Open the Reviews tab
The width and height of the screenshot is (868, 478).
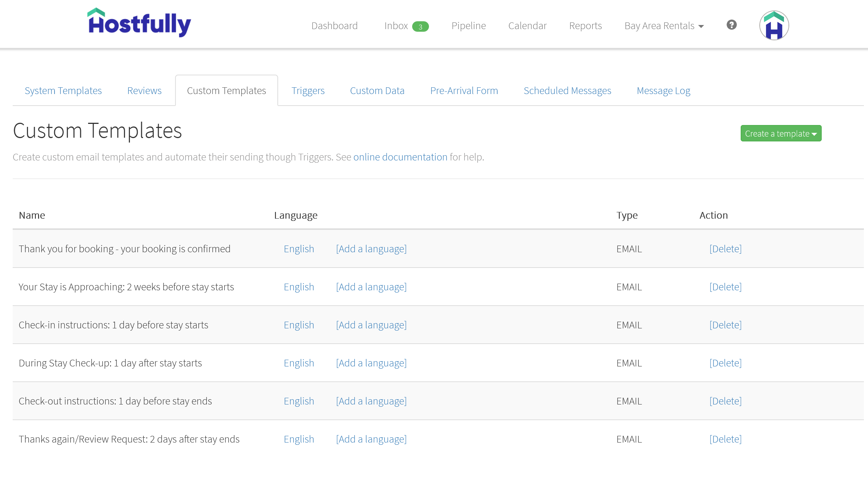click(144, 90)
